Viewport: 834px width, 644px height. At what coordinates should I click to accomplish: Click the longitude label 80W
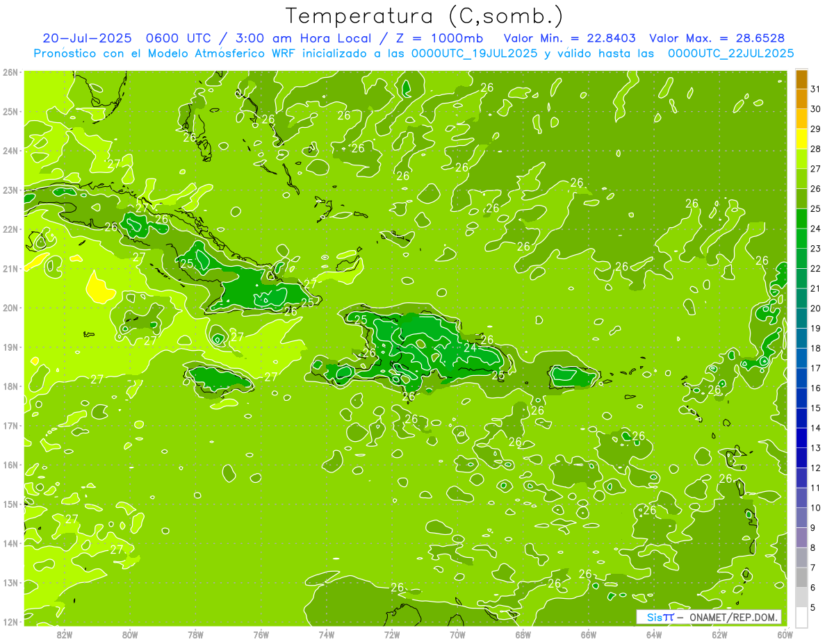tap(130, 634)
